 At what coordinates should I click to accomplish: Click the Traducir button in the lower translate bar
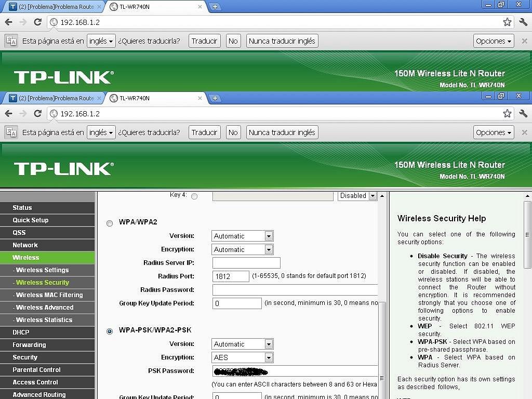point(204,132)
